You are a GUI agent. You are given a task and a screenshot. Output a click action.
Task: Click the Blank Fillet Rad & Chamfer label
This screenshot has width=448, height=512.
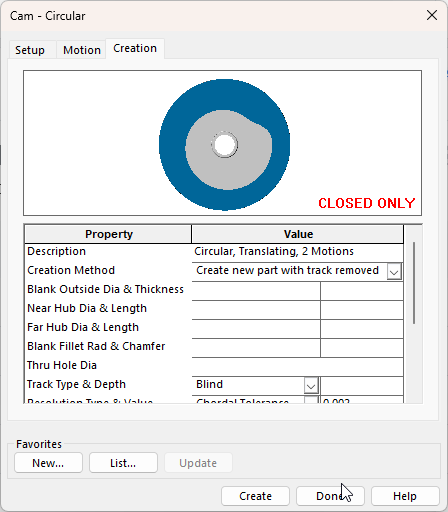coord(96,346)
